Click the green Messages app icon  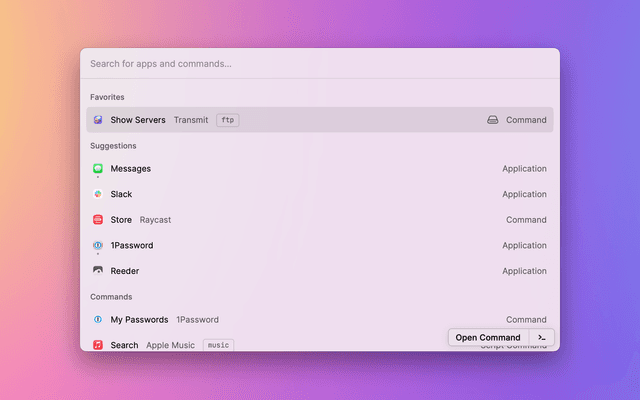[x=98, y=169]
